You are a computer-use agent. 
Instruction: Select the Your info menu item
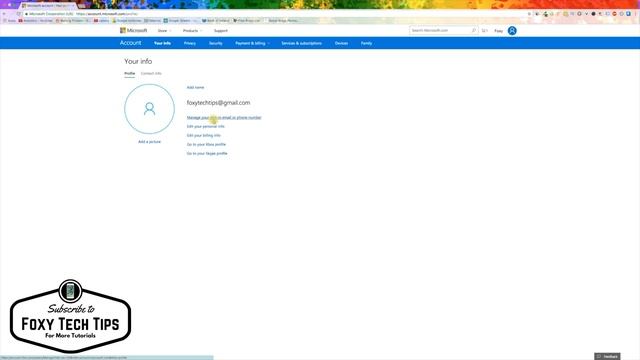[162, 43]
